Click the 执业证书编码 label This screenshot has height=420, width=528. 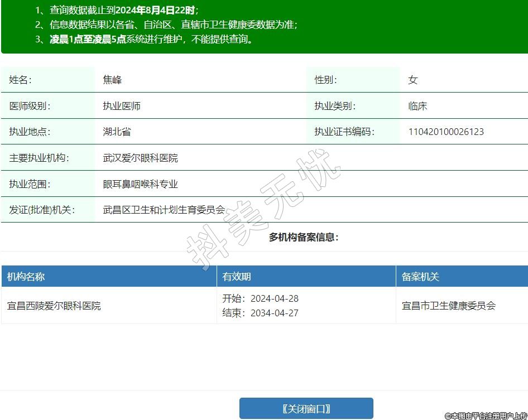(x=344, y=132)
